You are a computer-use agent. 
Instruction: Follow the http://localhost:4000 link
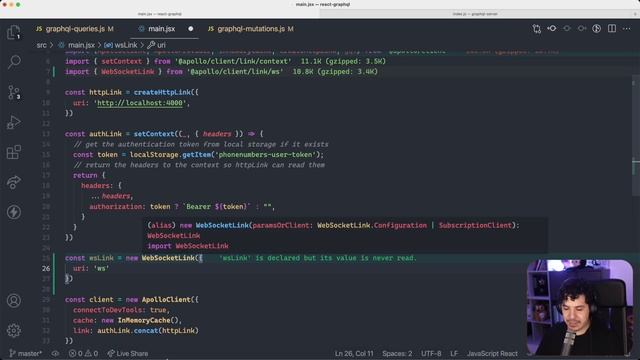point(140,103)
